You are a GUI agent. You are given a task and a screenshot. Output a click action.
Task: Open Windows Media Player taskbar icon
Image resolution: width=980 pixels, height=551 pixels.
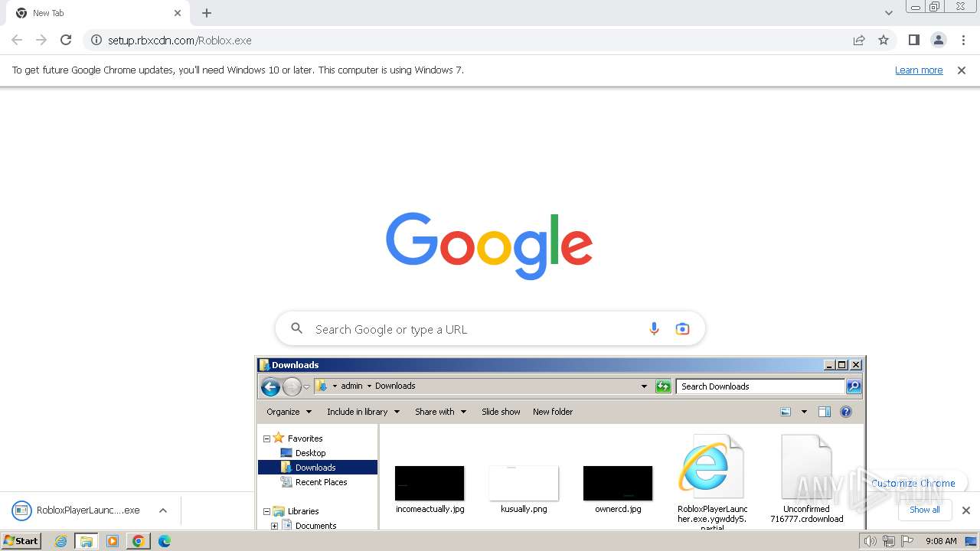click(x=113, y=541)
